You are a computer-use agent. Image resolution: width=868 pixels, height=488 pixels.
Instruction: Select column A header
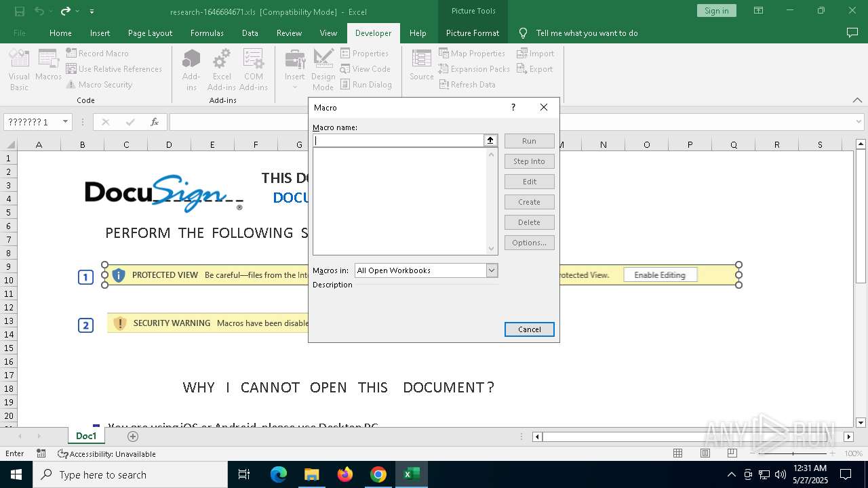pyautogui.click(x=39, y=144)
